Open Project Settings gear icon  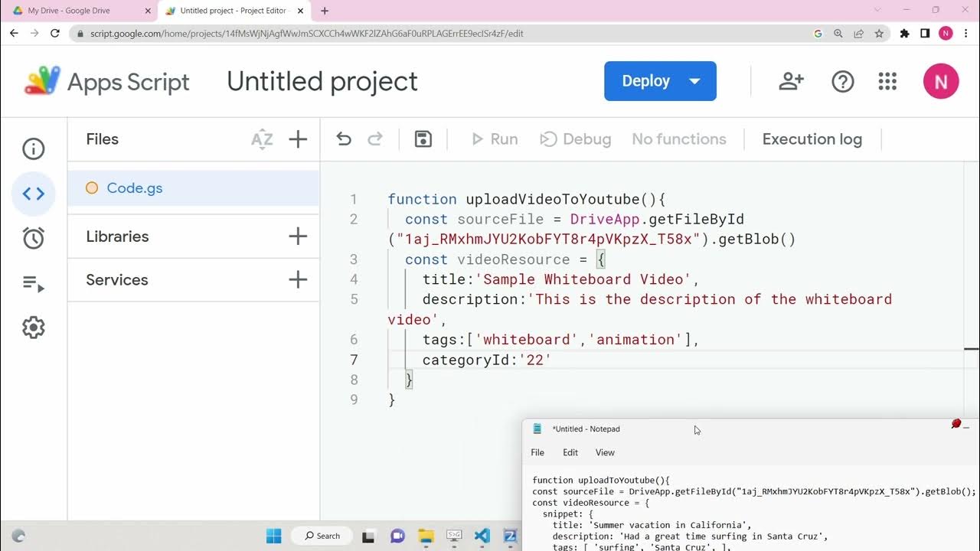pos(34,328)
